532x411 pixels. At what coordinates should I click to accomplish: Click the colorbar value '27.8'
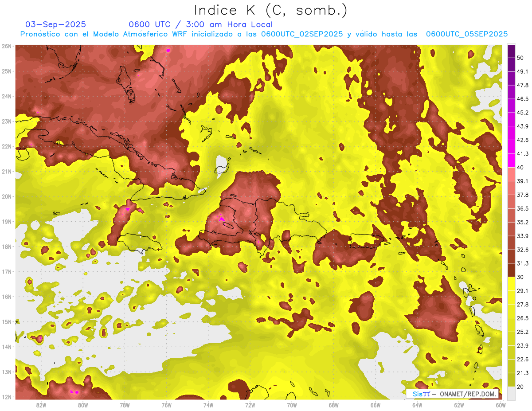[x=522, y=305]
